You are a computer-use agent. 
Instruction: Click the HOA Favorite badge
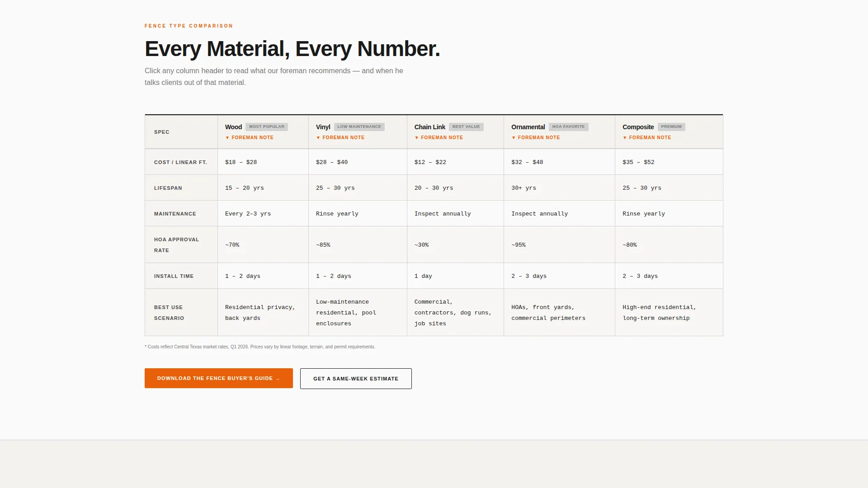tap(568, 127)
